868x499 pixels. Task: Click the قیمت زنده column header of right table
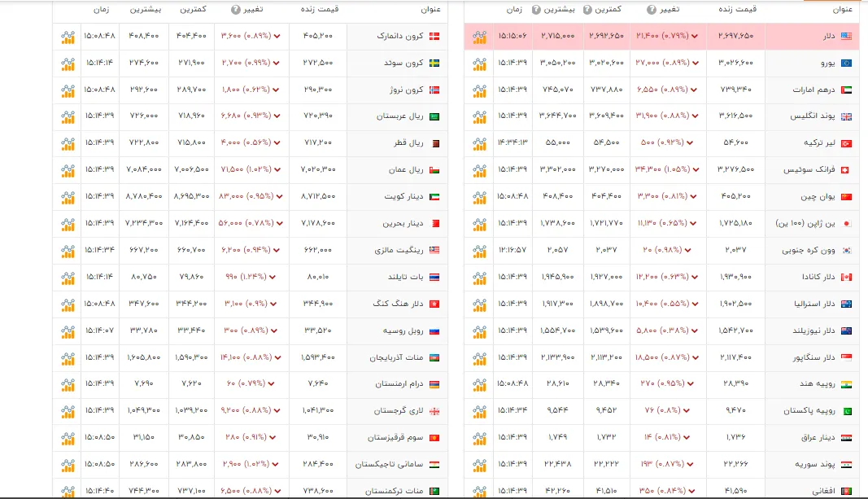pos(737,10)
